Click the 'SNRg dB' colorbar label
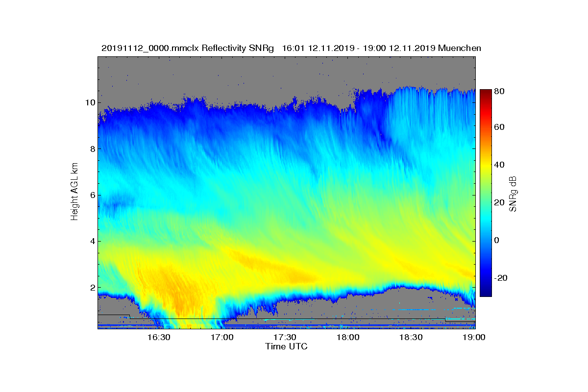588x392 pixels. [x=513, y=194]
